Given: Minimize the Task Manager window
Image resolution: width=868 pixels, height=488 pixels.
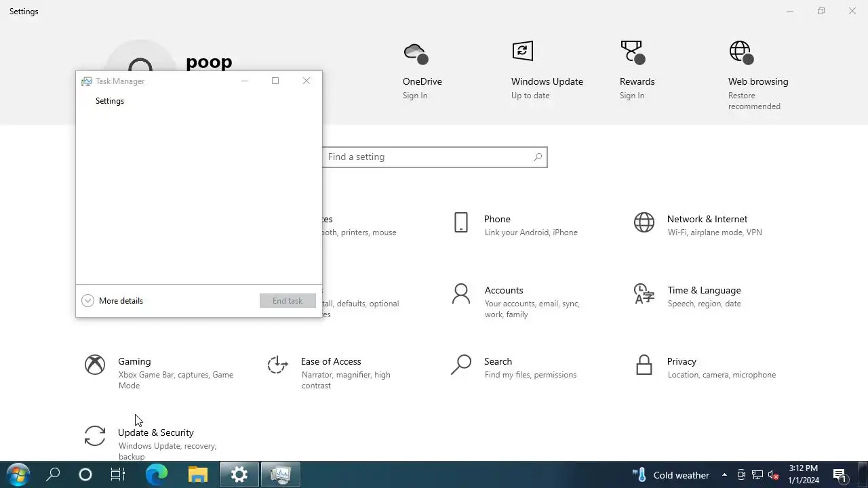Looking at the screenshot, I should pos(245,81).
